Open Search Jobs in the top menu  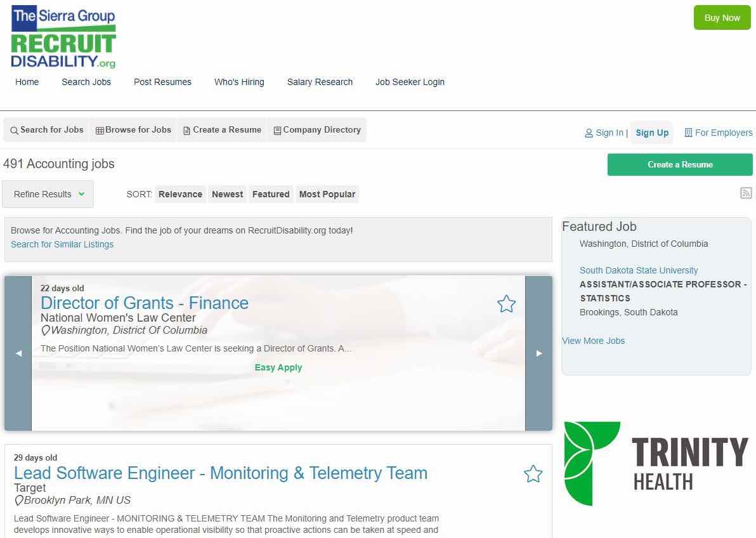86,82
